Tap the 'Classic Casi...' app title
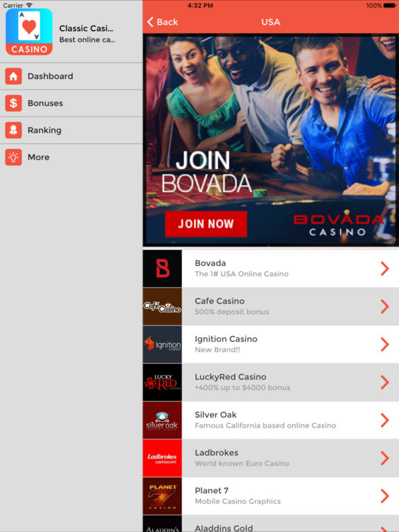 point(86,28)
